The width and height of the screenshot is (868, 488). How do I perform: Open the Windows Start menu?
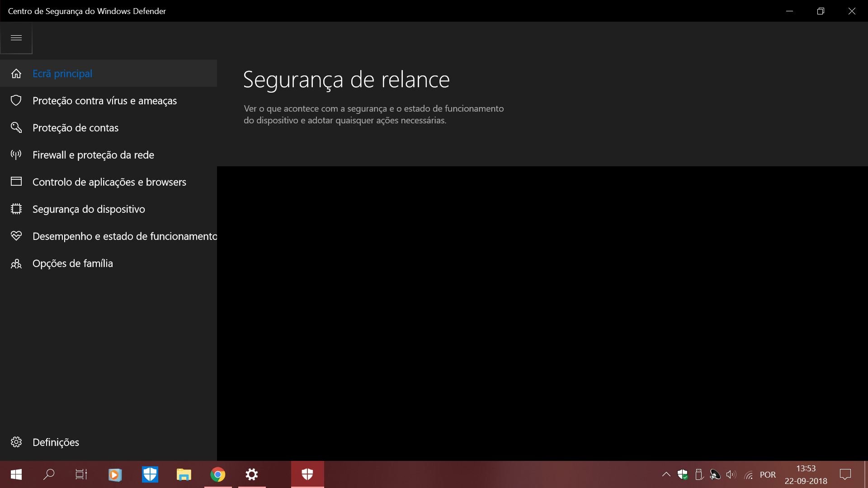[x=16, y=474]
